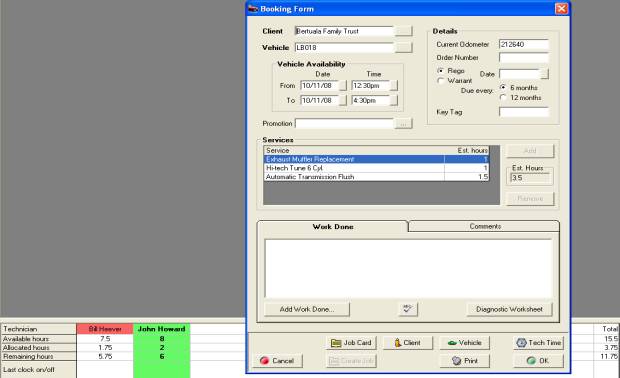Switch to the Comments tab

pos(485,226)
